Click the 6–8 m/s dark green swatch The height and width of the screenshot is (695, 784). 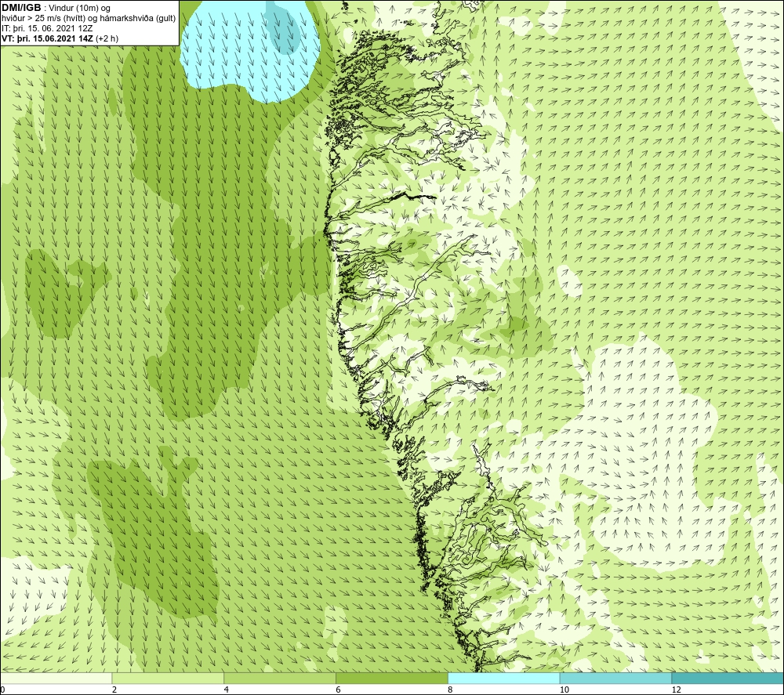[x=392, y=678]
